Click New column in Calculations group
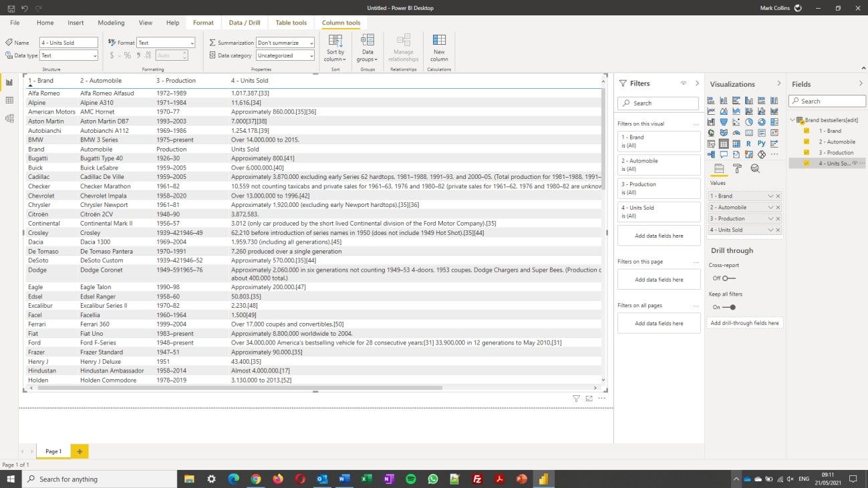 pyautogui.click(x=439, y=48)
